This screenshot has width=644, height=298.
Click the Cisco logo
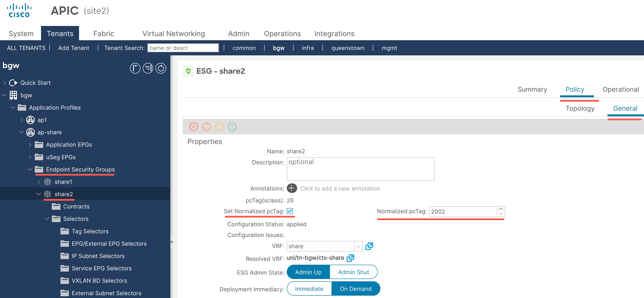click(x=19, y=11)
